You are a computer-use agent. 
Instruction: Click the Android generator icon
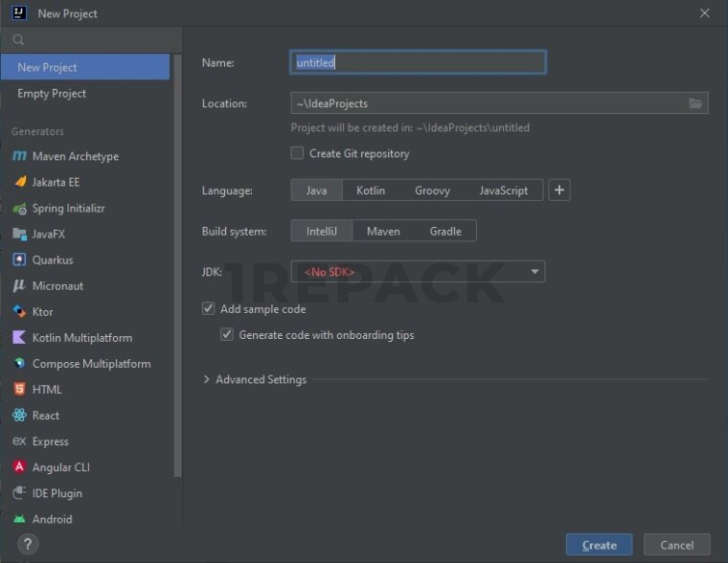point(19,519)
